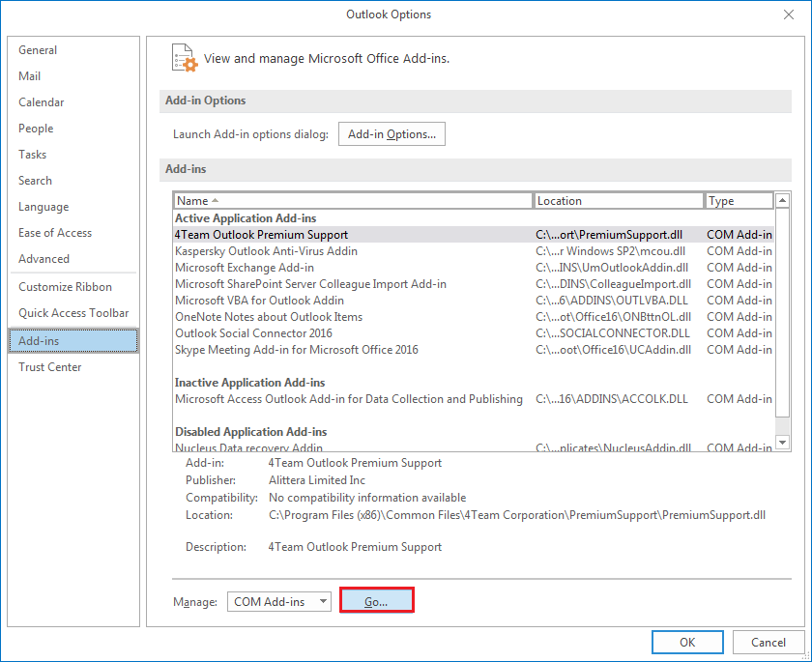Viewport: 812px width, 662px height.
Task: Click the No compatibility information available text
Action: 367,498
